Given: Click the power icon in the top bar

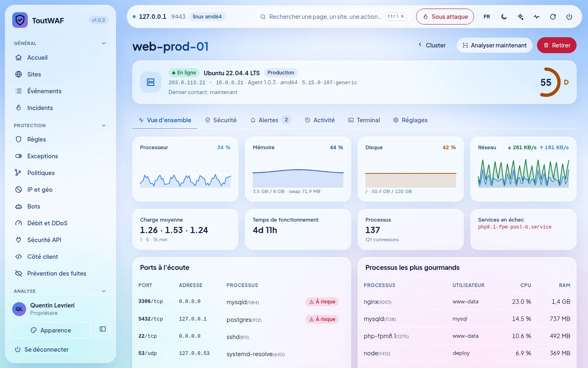Looking at the screenshot, I should coord(569,17).
